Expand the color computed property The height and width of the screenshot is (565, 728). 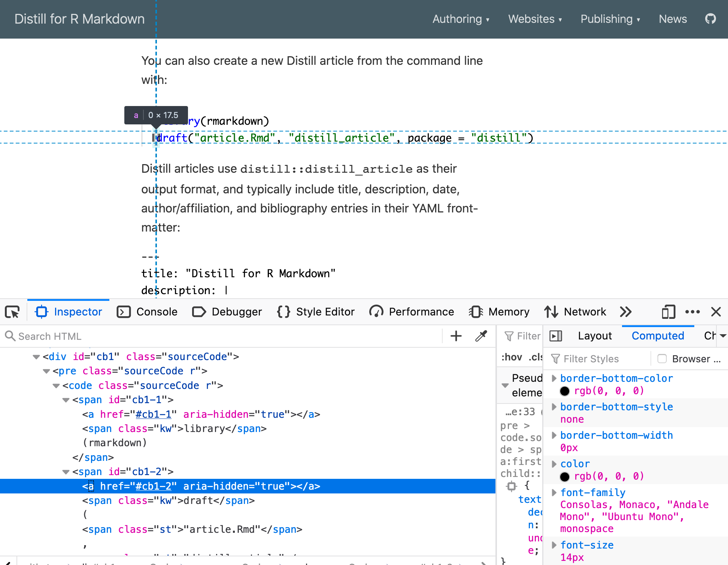[554, 464]
